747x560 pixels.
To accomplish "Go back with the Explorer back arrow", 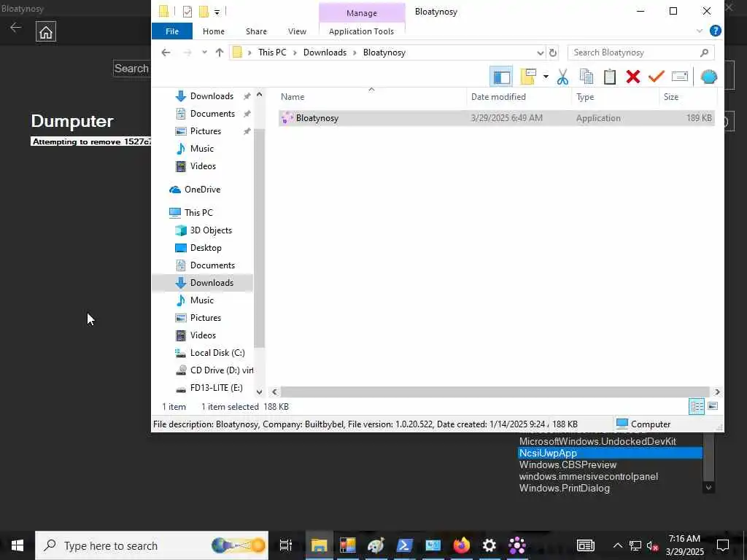I will pyautogui.click(x=166, y=52).
